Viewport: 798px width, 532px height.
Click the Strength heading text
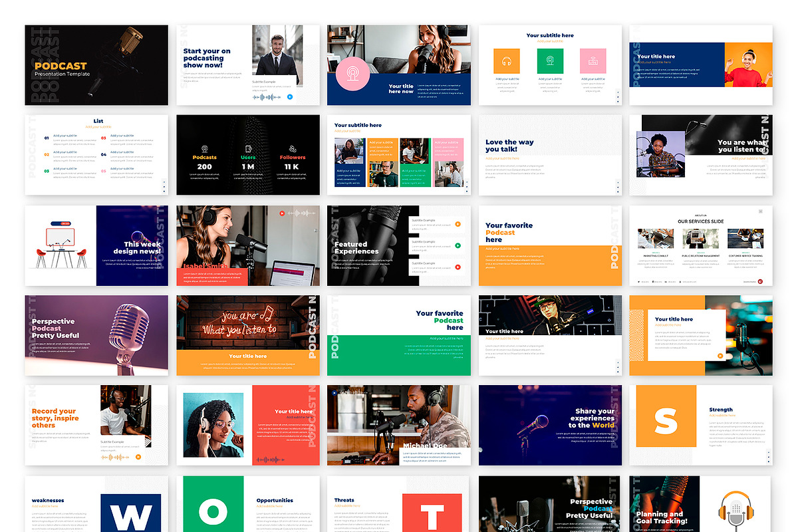[x=721, y=410]
